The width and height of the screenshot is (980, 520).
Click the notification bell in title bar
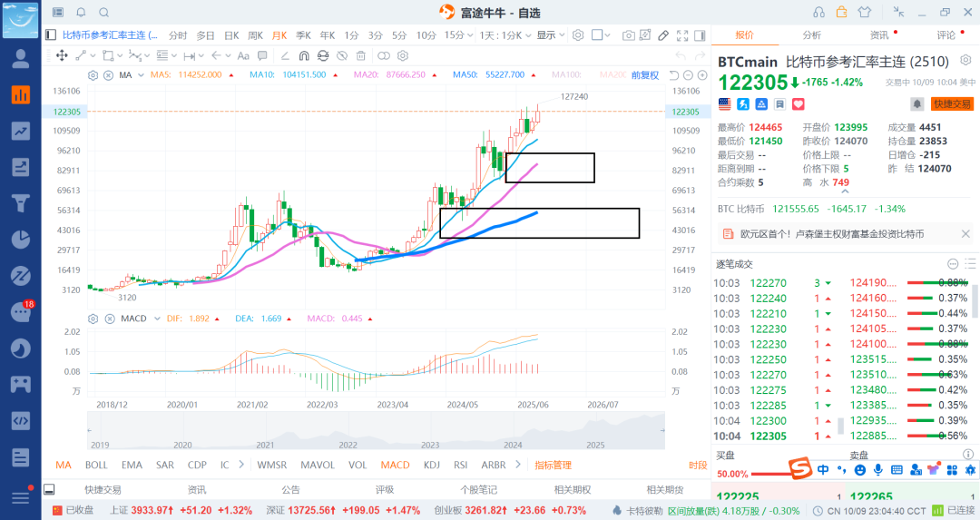pyautogui.click(x=82, y=13)
